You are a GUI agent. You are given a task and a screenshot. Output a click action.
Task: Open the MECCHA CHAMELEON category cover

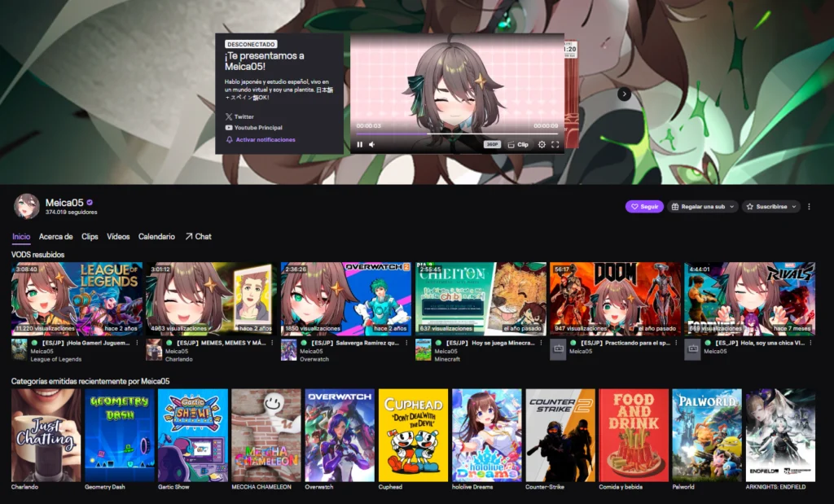click(266, 435)
